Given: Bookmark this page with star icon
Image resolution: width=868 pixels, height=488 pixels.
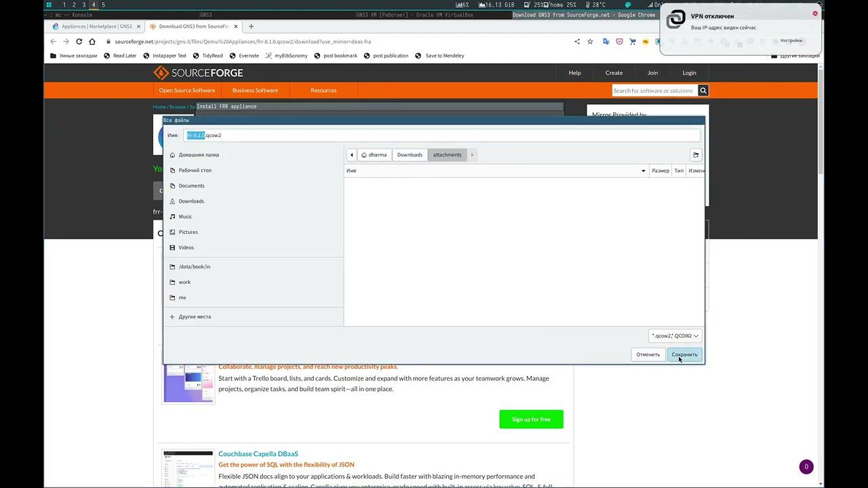Looking at the screenshot, I should 590,41.
